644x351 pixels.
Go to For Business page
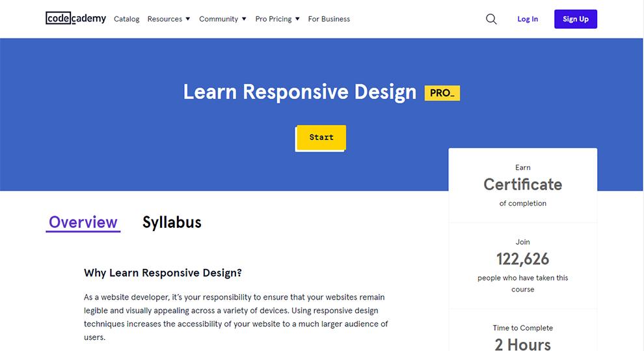point(329,19)
